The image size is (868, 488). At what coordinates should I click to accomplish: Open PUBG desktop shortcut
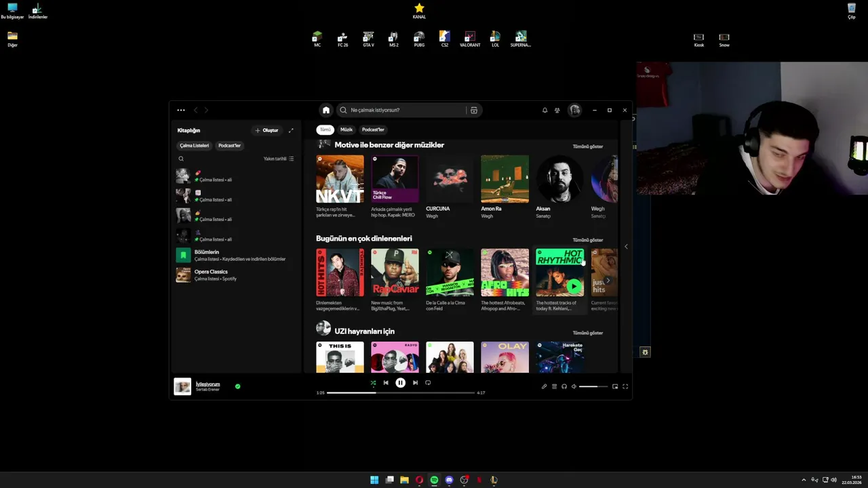pos(419,39)
